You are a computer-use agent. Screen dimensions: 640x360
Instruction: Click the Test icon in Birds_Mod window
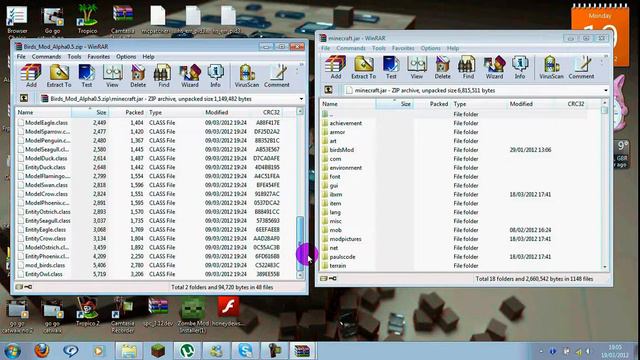[x=87, y=76]
